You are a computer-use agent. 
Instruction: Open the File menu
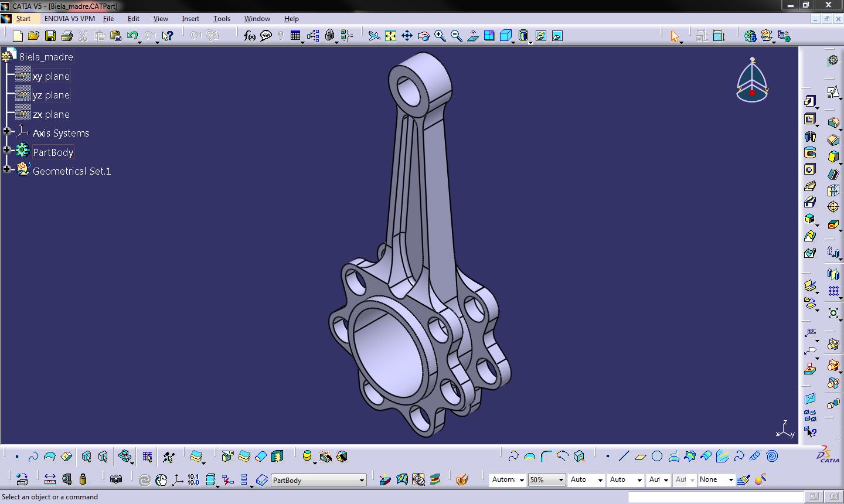tap(108, 19)
